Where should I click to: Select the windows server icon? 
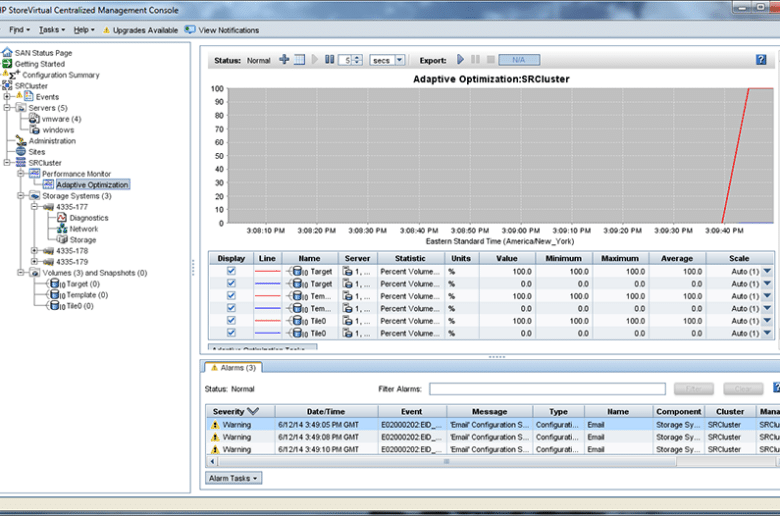(x=35, y=130)
